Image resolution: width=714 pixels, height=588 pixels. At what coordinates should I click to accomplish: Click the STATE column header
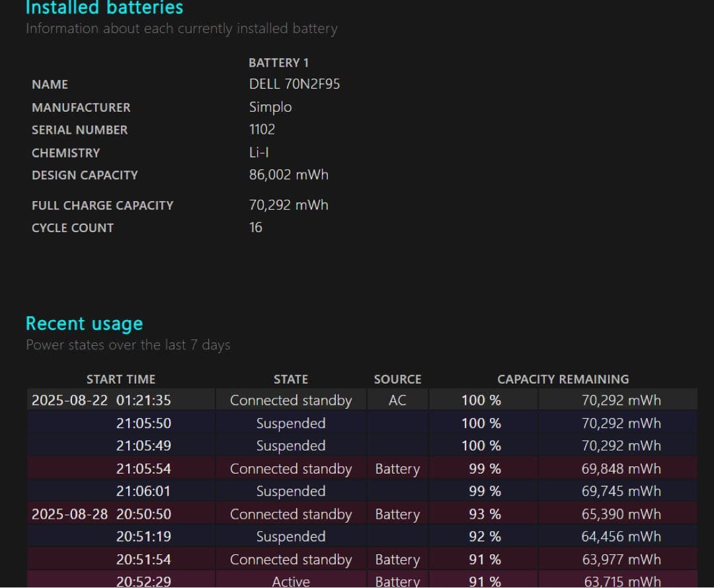coord(291,379)
